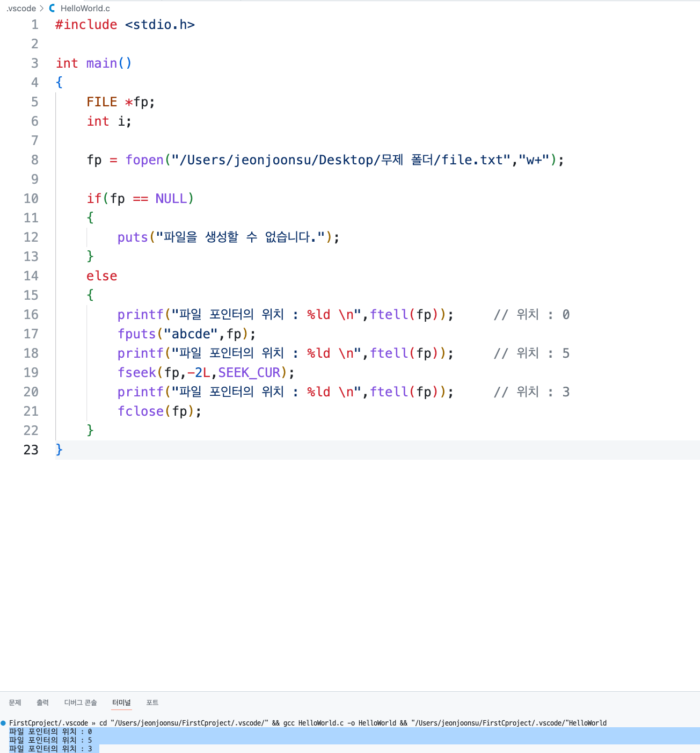Click the file path string in fopen

341,160
